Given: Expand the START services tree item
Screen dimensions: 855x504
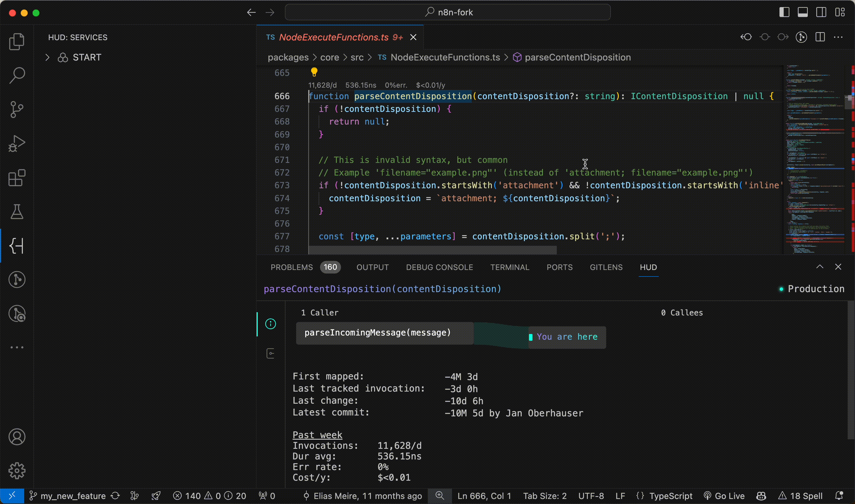Looking at the screenshot, I should (48, 58).
